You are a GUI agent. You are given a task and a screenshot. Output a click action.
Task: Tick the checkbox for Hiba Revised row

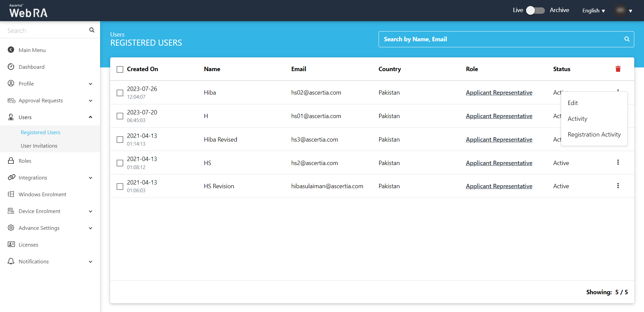tap(120, 140)
